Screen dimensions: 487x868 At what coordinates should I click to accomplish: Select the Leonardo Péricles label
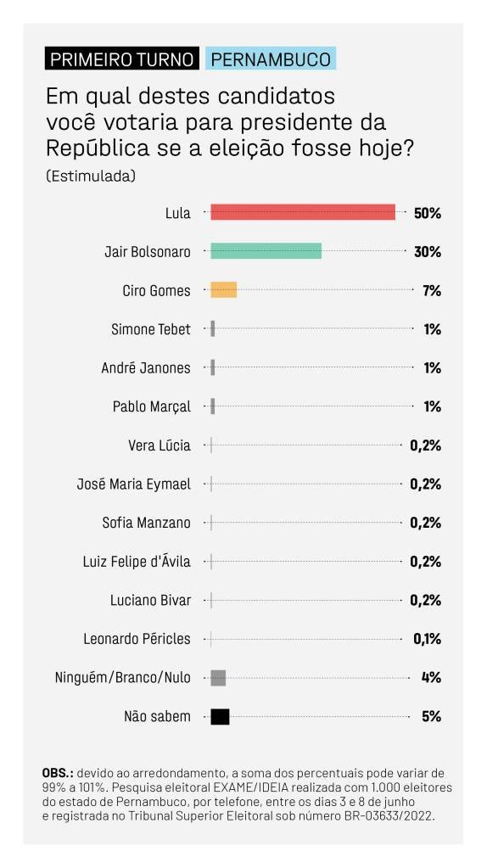(137, 639)
